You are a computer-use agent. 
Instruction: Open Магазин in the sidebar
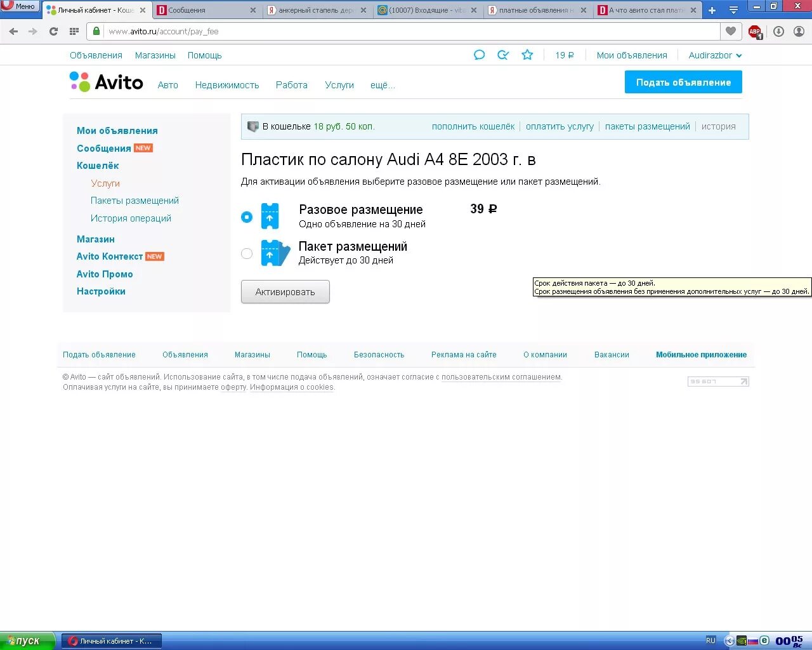96,239
